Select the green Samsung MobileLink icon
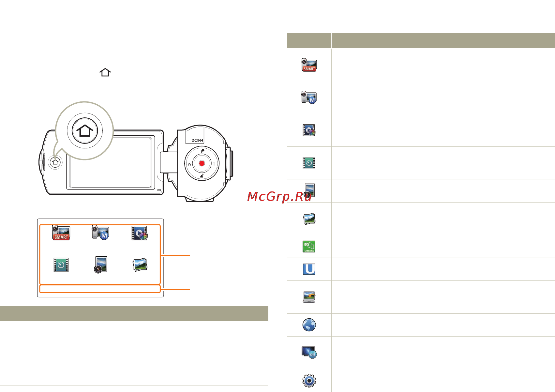This screenshot has width=555, height=392. pyautogui.click(x=309, y=247)
